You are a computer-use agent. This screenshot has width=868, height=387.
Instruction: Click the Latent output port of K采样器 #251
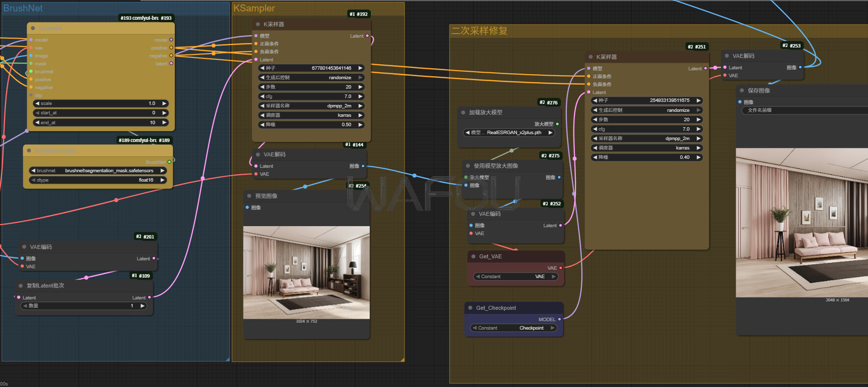[x=706, y=69]
